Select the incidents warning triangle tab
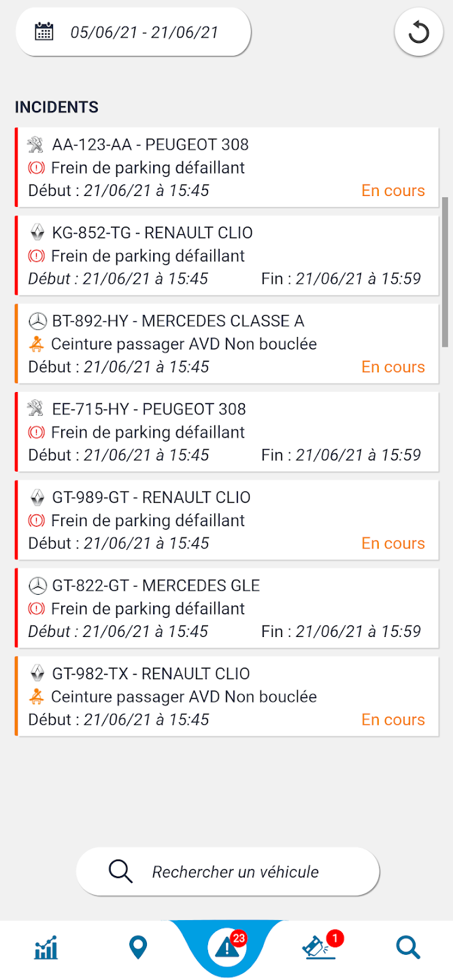 (227, 947)
